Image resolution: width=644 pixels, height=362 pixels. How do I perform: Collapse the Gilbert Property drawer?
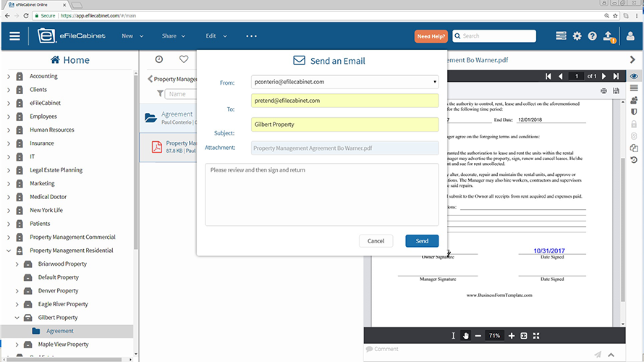point(17,318)
